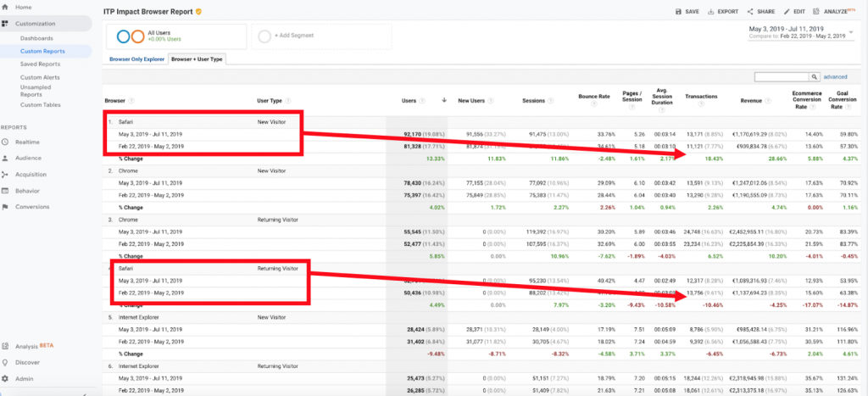Open the Admin gear icon
This screenshot has height=396, width=868.
[x=6, y=377]
